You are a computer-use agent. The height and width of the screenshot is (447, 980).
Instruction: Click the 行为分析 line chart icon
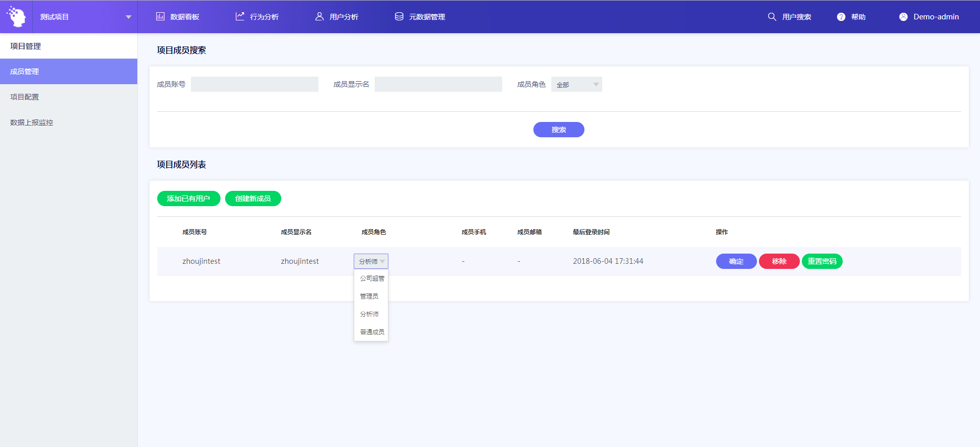[x=240, y=16]
